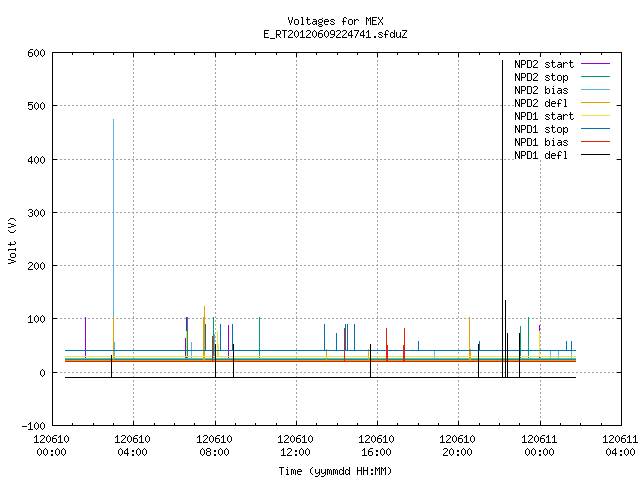Screen dimensions: 640x480
Task: Click the '120610 12:00' x-axis tick label
Action: (x=295, y=446)
